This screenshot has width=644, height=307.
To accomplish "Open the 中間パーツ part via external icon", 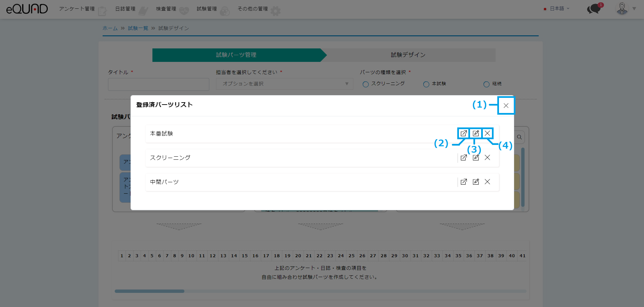I will click(x=464, y=182).
